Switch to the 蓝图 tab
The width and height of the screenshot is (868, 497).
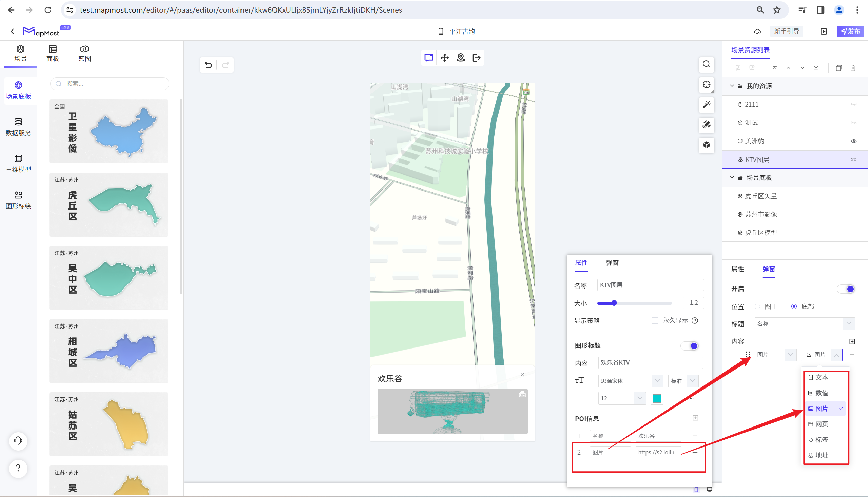(85, 54)
